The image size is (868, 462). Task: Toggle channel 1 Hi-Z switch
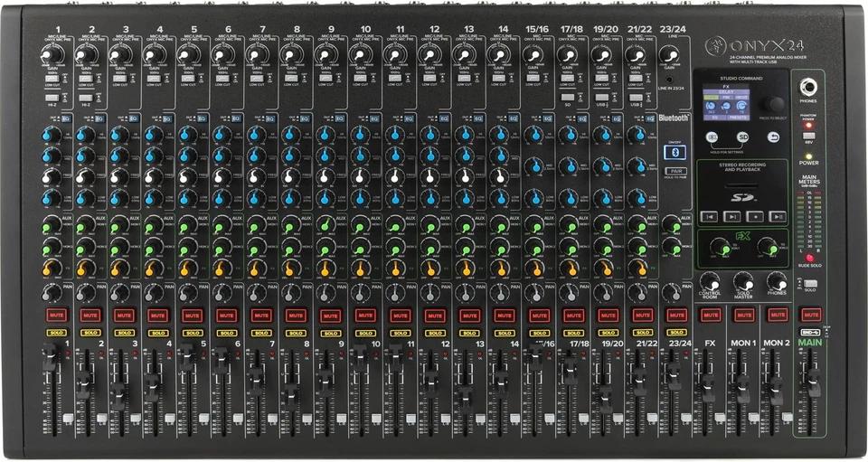click(52, 98)
